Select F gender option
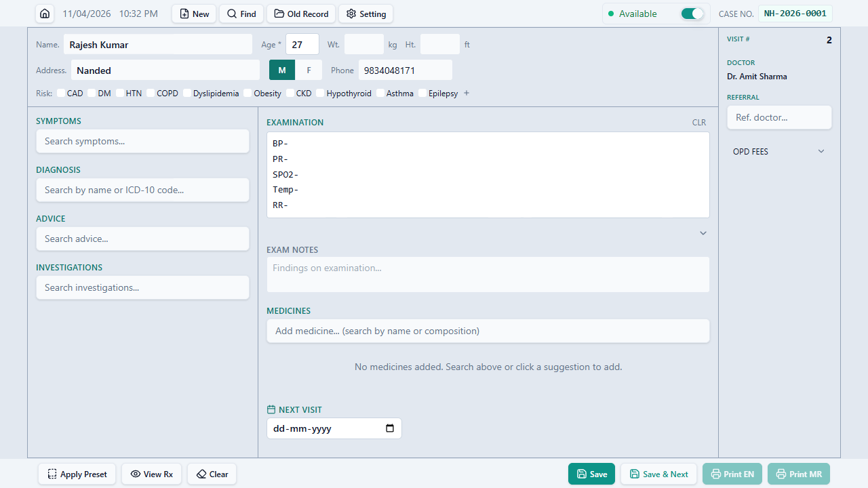The image size is (868, 488). pyautogui.click(x=309, y=70)
